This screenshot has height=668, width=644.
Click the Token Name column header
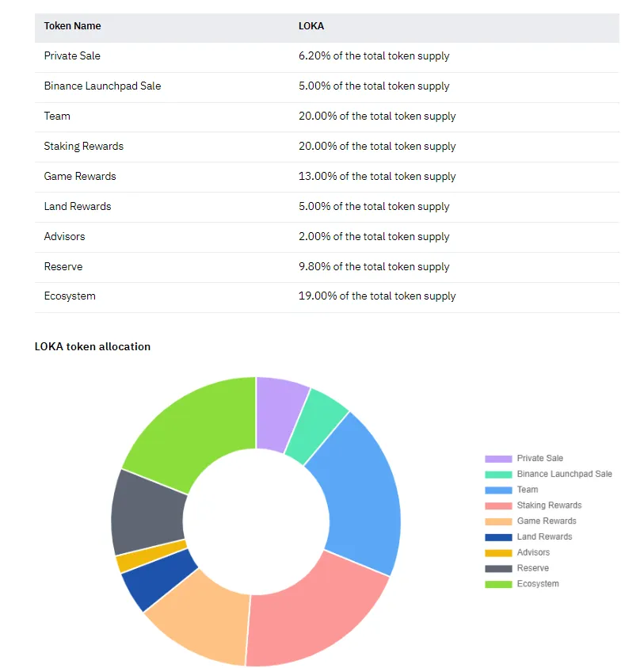[x=72, y=26]
